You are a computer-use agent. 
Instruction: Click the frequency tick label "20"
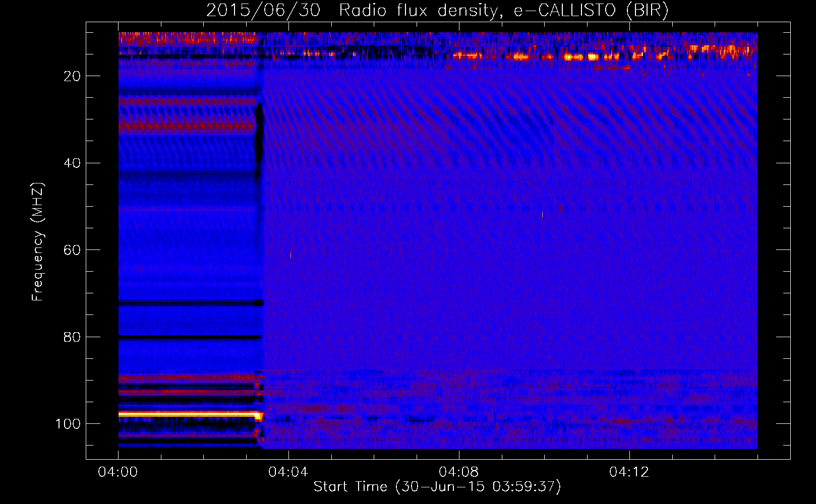coord(72,76)
